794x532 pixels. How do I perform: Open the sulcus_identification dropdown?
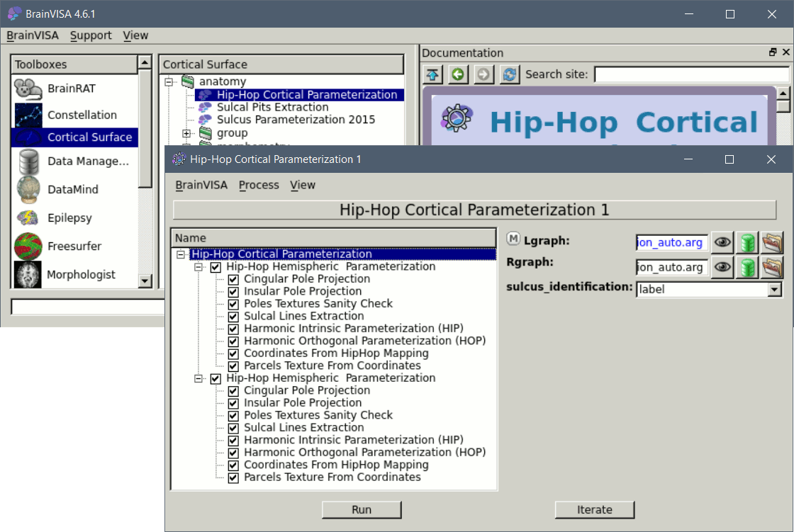(774, 289)
